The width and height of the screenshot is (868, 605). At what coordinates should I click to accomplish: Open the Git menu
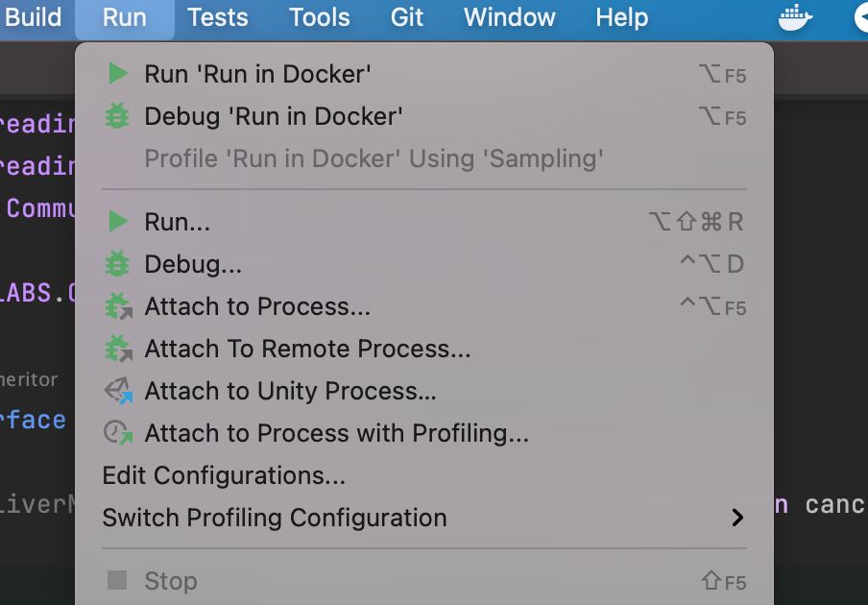point(407,17)
